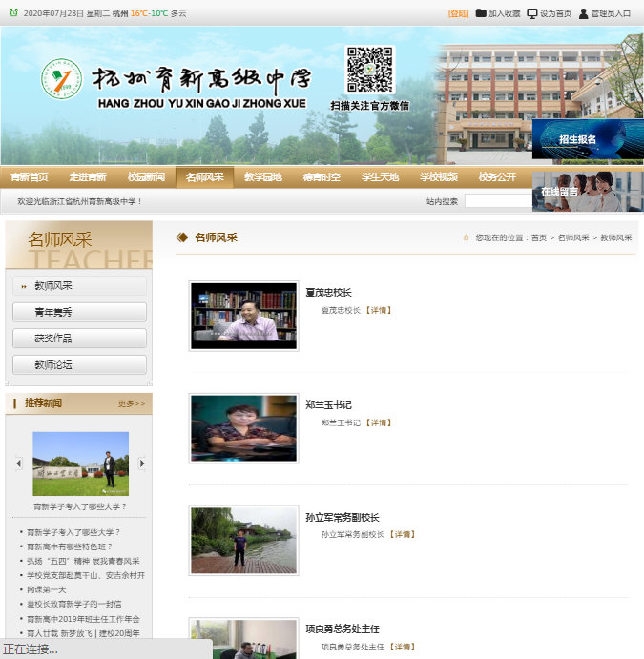Image resolution: width=644 pixels, height=659 pixels.
Task: Open the 走进育新 navigation item
Action: [x=88, y=177]
